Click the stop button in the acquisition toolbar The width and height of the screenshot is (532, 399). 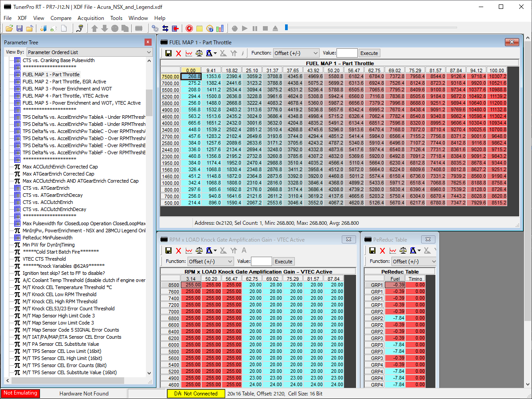tap(265, 28)
